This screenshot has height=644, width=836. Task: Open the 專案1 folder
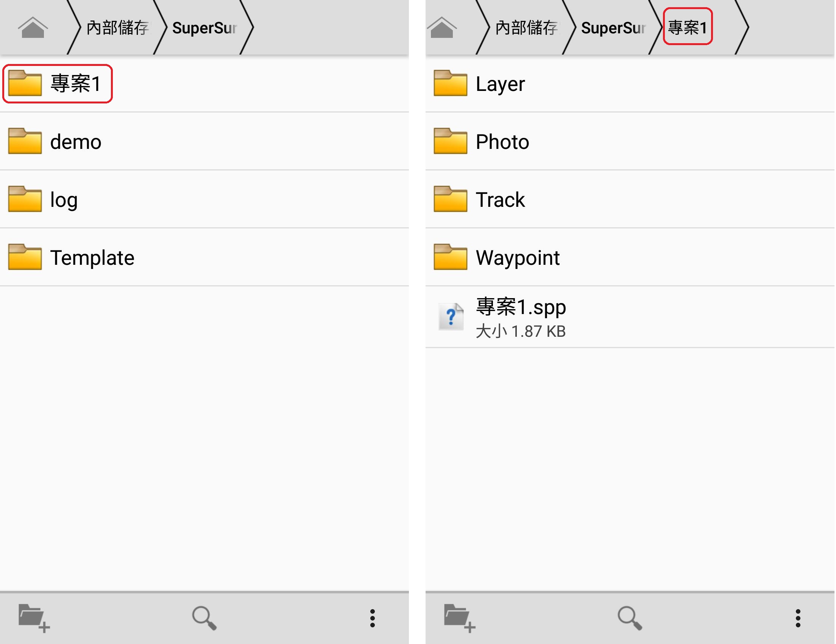(205, 84)
